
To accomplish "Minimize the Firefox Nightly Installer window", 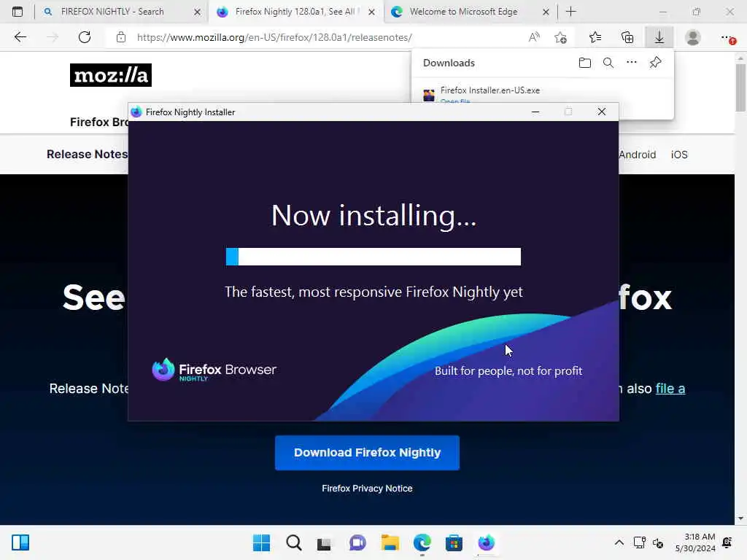I will coord(535,112).
